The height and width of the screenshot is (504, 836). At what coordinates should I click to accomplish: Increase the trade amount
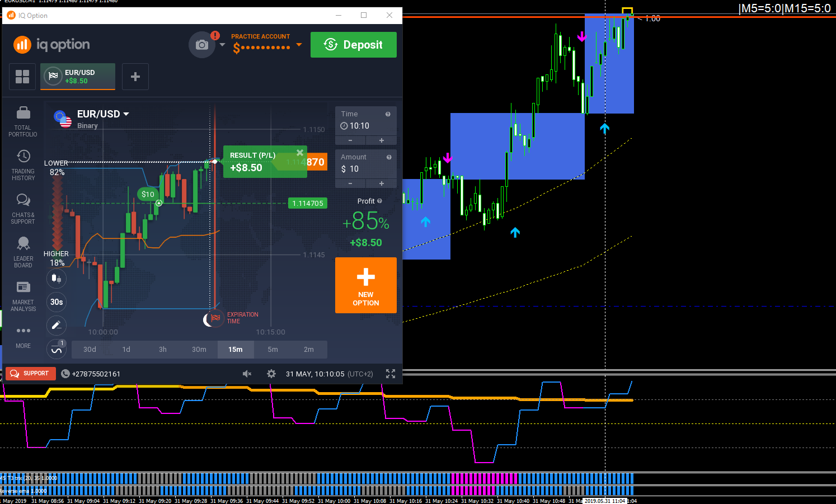(x=382, y=183)
